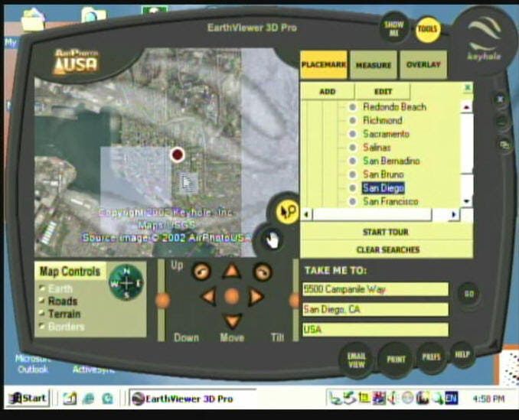Select the hand pan tool icon

tap(272, 239)
